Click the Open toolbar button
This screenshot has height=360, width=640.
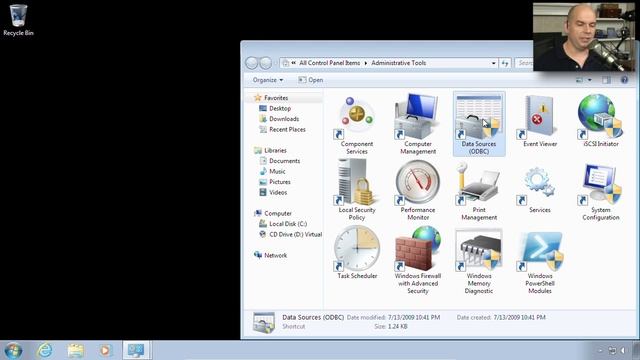click(x=311, y=80)
